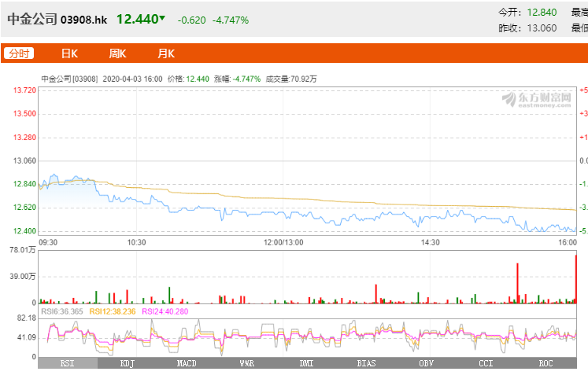Click the 10:30 time axis label

click(x=136, y=242)
